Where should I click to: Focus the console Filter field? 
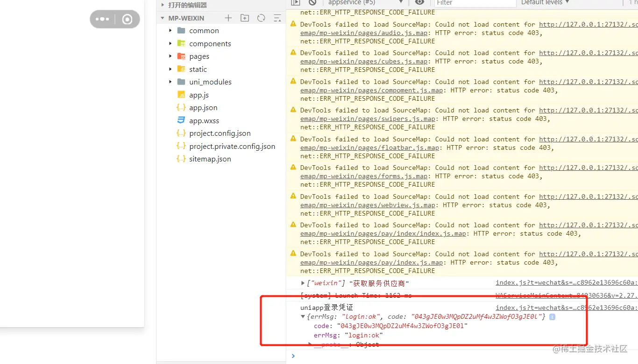tap(475, 3)
